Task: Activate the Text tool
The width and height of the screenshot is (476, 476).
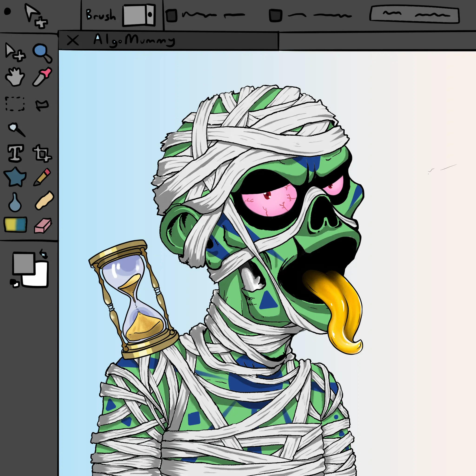Action: click(16, 153)
